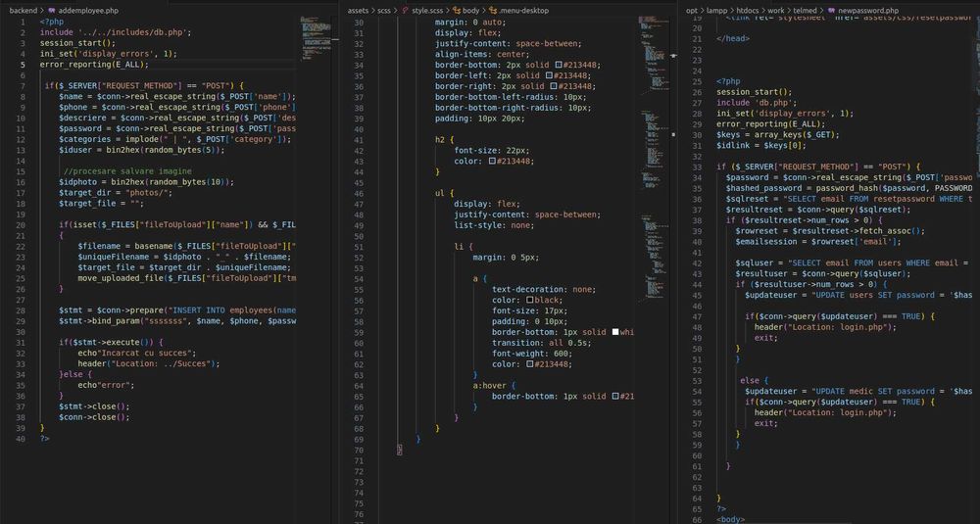The width and height of the screenshot is (980, 524).
Task: Click line number 46 in style.scss gutter
Action: 358,193
